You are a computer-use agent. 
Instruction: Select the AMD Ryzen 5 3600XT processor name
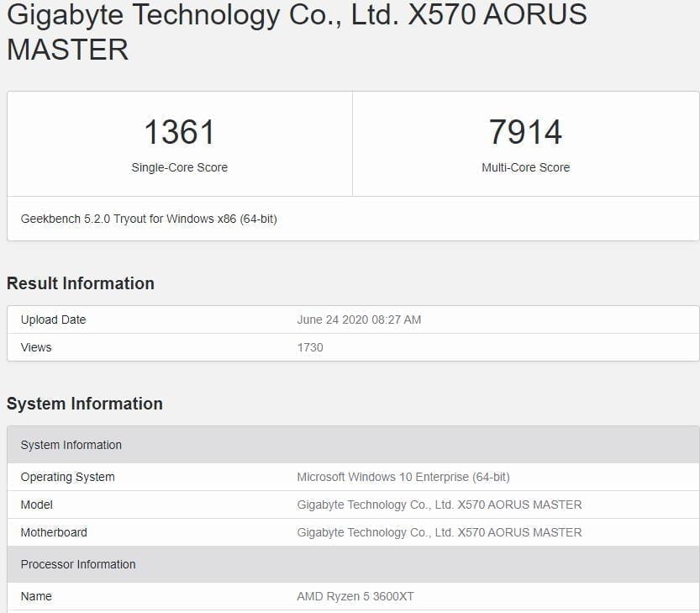tap(355, 596)
